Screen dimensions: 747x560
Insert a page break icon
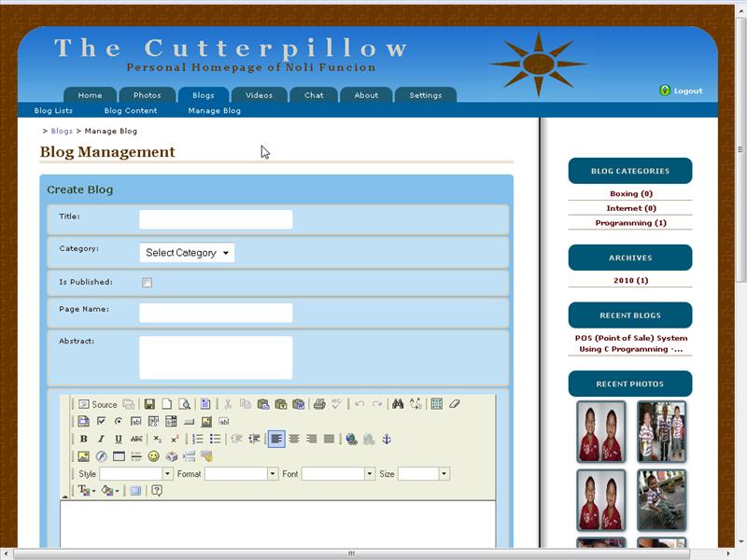190,456
